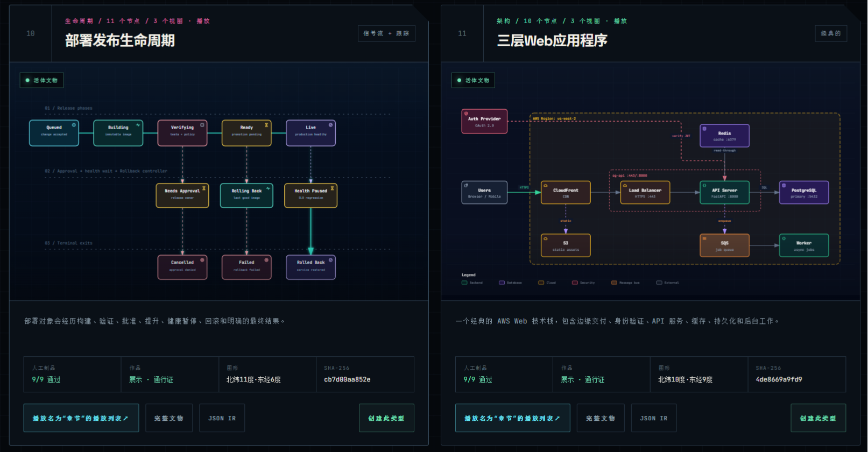This screenshot has height=452, width=868.
Task: Click the SHA-256 value 4de8669a9fd9
Action: pyautogui.click(x=779, y=379)
